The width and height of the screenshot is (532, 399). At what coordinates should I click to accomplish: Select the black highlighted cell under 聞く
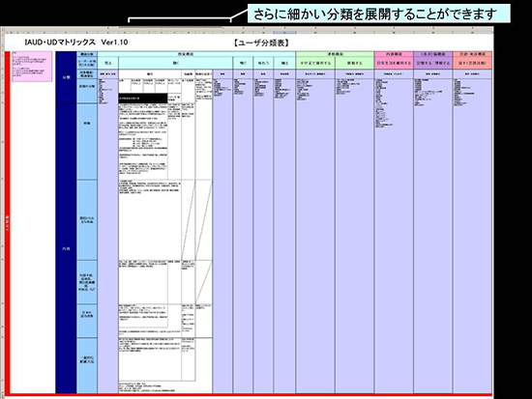(x=143, y=98)
